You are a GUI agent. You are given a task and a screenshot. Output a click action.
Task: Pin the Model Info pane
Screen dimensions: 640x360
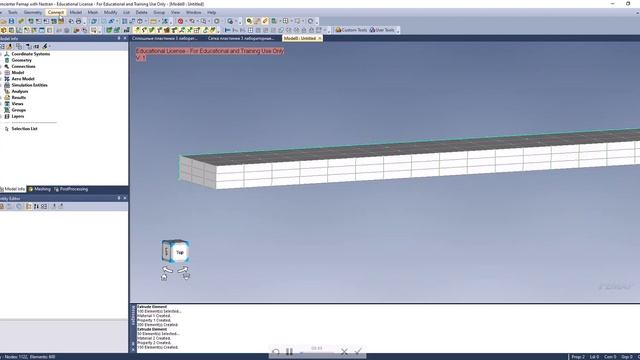119,38
